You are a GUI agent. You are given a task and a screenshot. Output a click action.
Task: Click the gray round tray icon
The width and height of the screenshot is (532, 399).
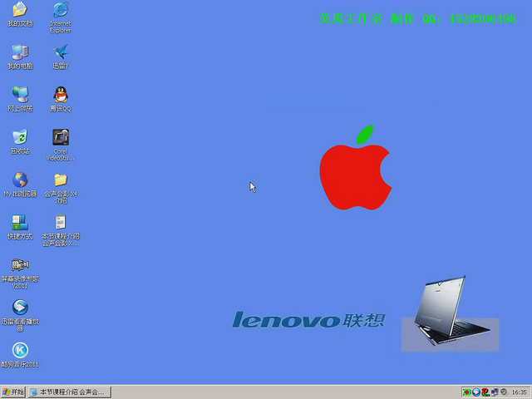(504, 392)
